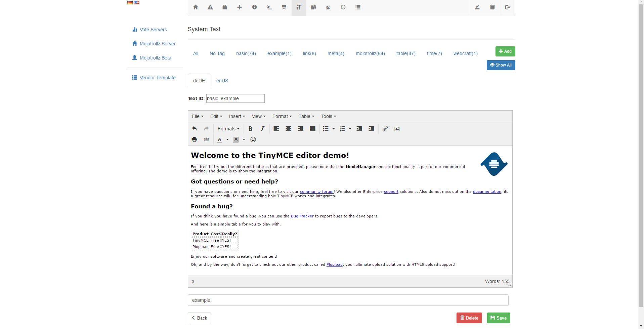Click the console prompt icon in top navbar
This screenshot has width=644, height=329.
point(269,7)
